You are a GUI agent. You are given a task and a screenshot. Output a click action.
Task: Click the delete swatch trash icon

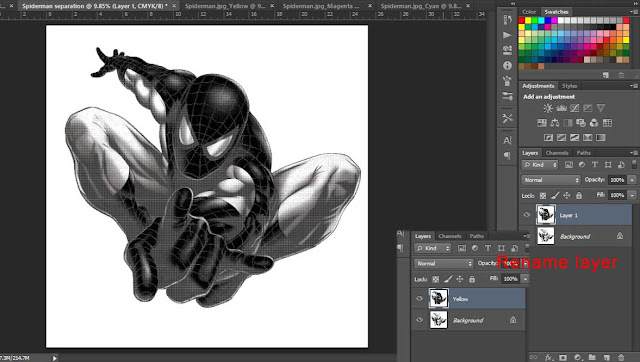pos(621,76)
